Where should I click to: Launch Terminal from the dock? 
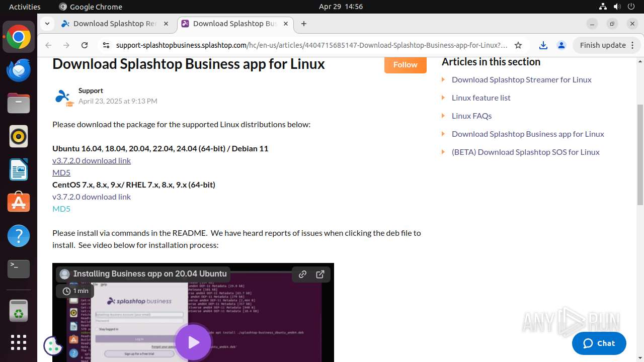tap(19, 269)
